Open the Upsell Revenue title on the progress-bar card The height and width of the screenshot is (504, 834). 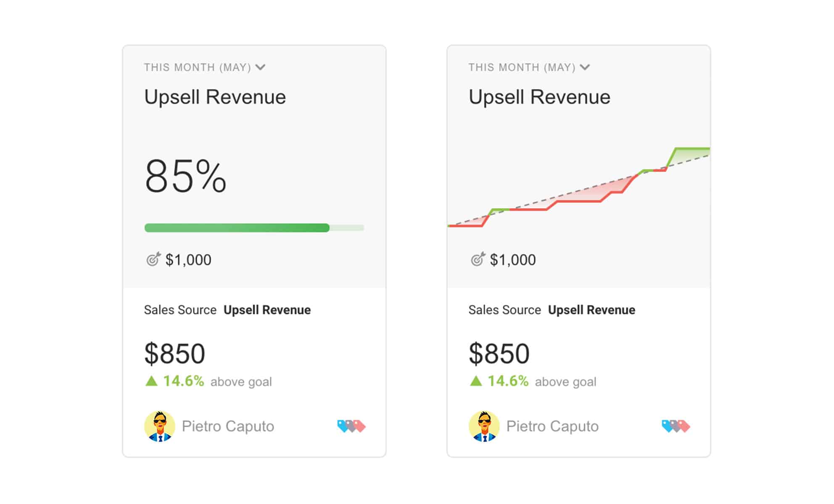(x=215, y=97)
